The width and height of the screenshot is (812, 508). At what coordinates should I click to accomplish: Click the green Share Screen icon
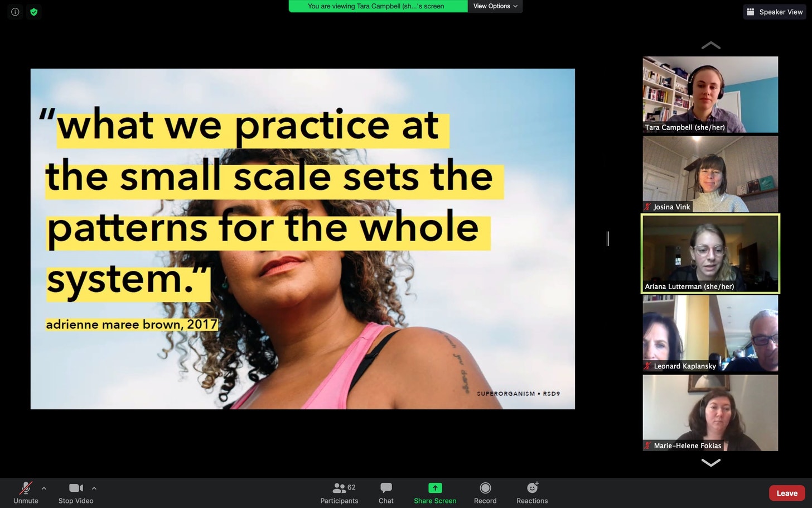[435, 488]
